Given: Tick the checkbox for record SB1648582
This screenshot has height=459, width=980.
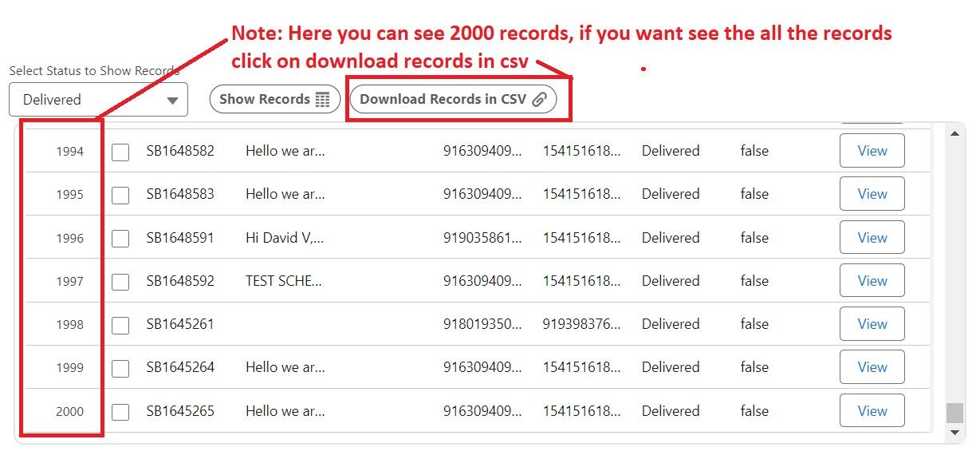Looking at the screenshot, I should (x=120, y=152).
